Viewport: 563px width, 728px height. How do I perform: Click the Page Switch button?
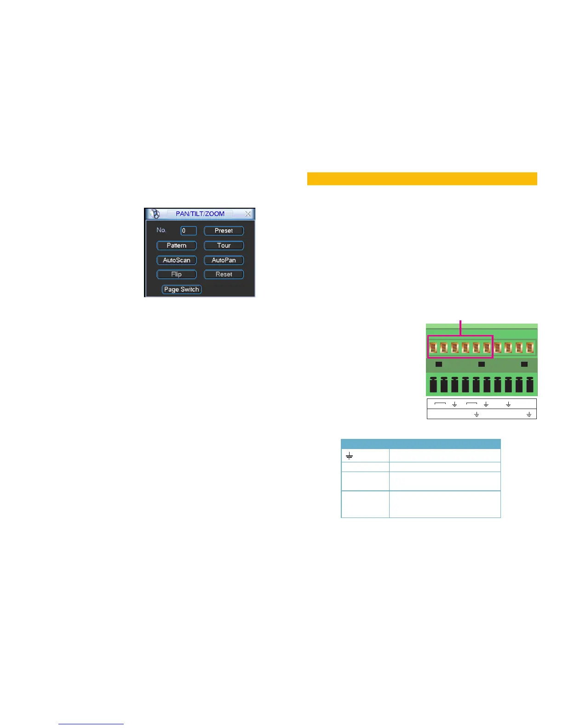click(182, 290)
